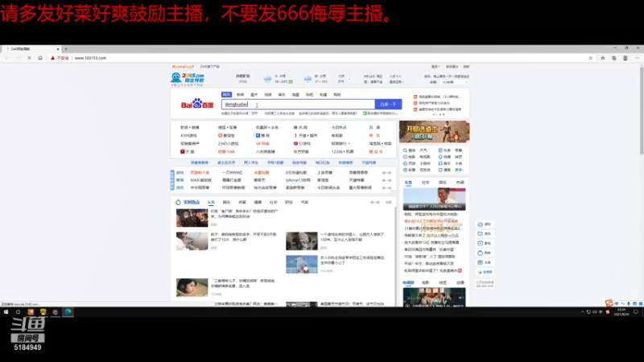Viewport: 644px width, 362px height.
Task: Select the 视频 search tab
Action: (268, 94)
